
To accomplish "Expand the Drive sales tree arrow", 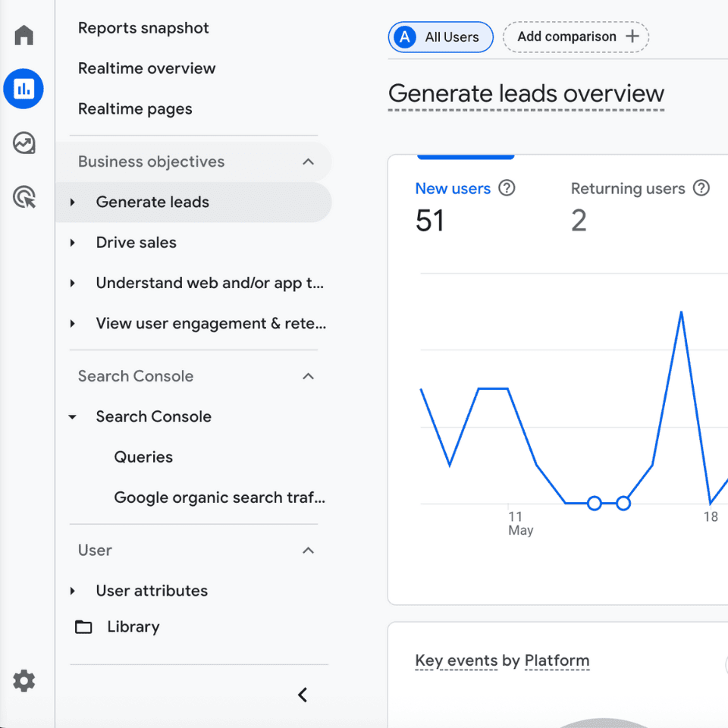I will (x=73, y=243).
